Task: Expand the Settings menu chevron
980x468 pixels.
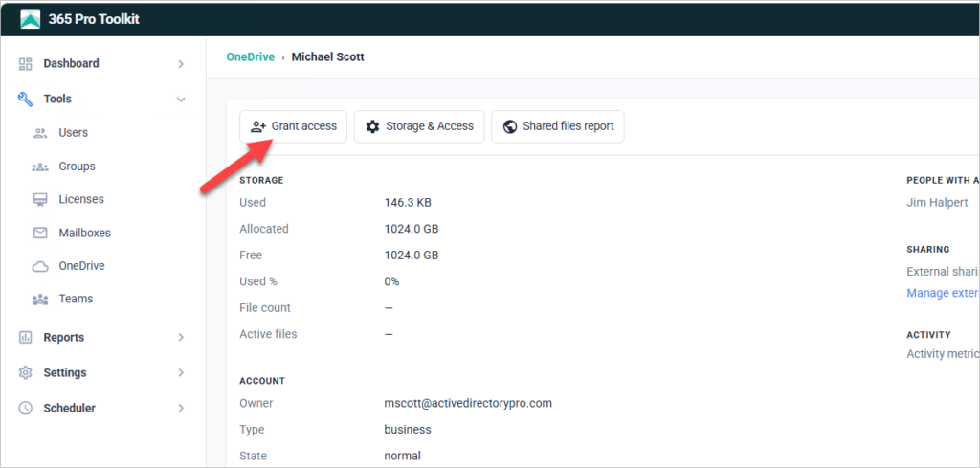Action: tap(181, 372)
